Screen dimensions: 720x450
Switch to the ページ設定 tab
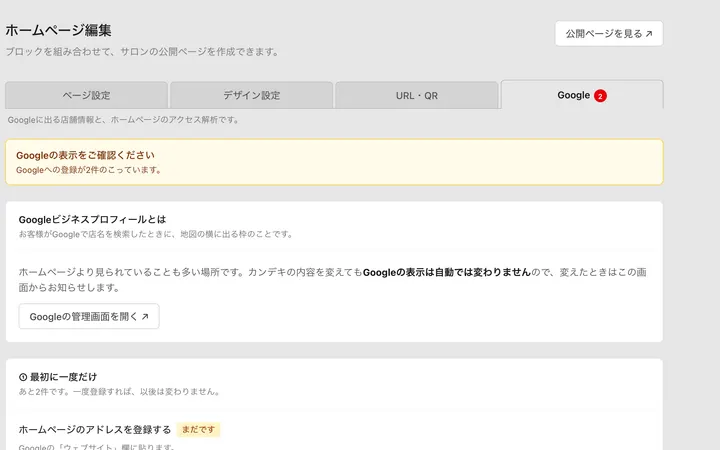pos(86,96)
